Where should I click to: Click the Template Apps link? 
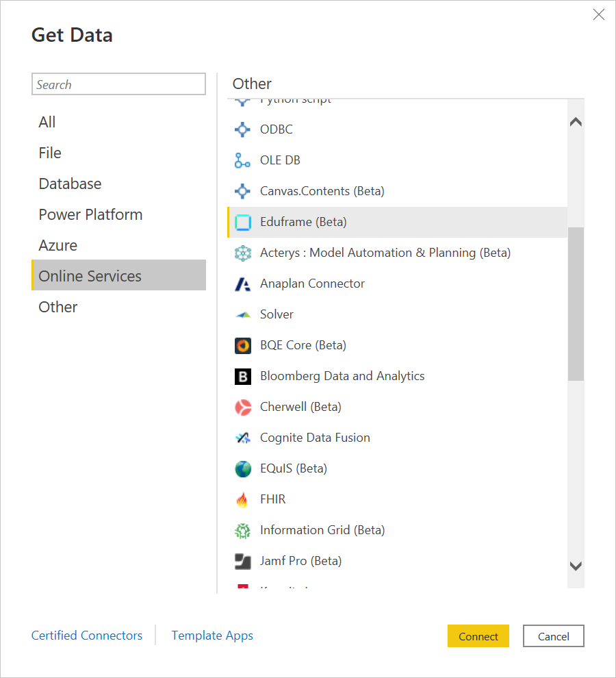click(x=212, y=636)
